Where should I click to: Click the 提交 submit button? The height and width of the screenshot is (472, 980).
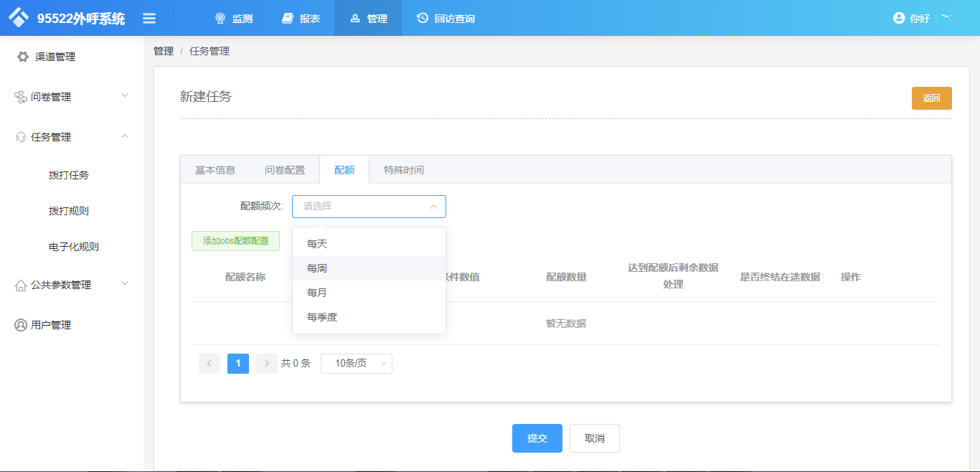(x=537, y=438)
